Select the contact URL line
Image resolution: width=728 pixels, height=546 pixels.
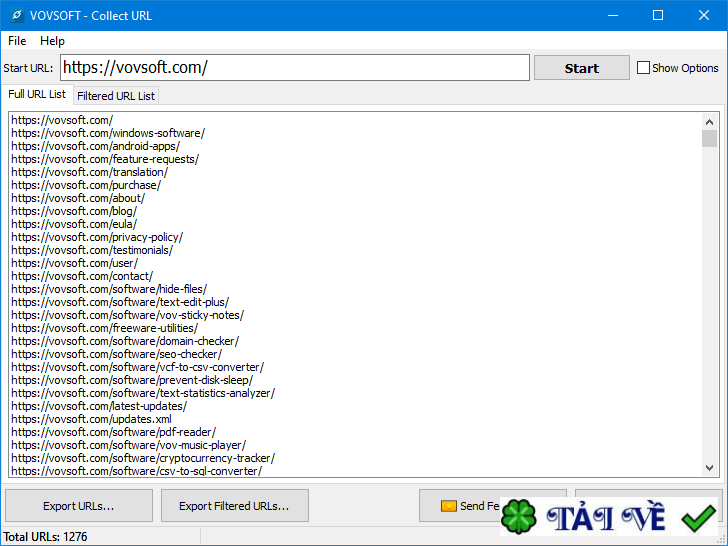click(x=82, y=276)
